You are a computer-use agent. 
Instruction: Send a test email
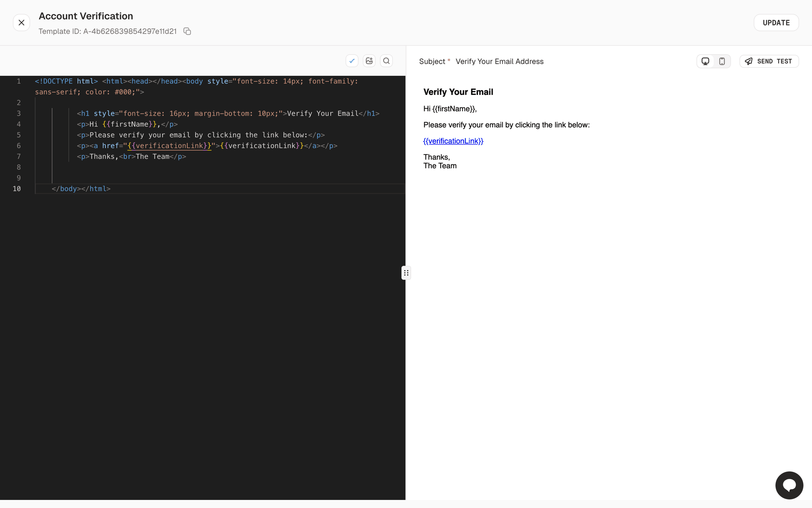(769, 61)
